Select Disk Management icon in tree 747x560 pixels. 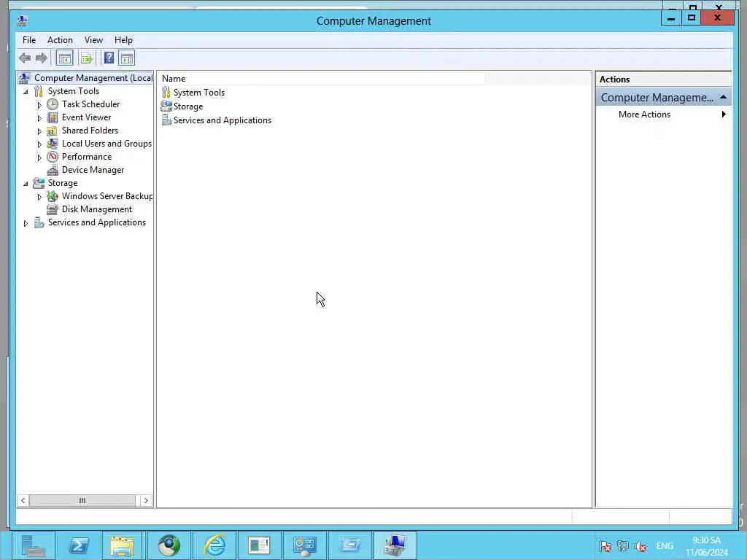click(x=53, y=209)
